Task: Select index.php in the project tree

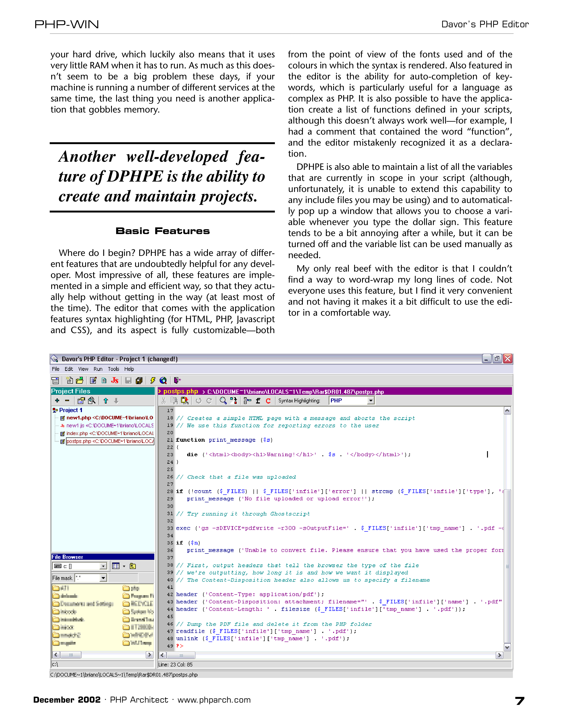Action: tap(77, 433)
